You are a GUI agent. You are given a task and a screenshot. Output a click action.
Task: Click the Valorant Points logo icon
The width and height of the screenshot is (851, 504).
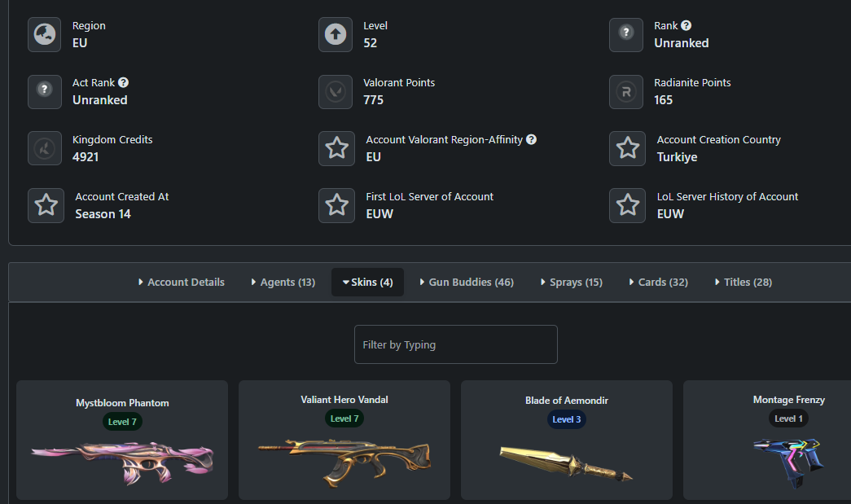click(x=336, y=92)
